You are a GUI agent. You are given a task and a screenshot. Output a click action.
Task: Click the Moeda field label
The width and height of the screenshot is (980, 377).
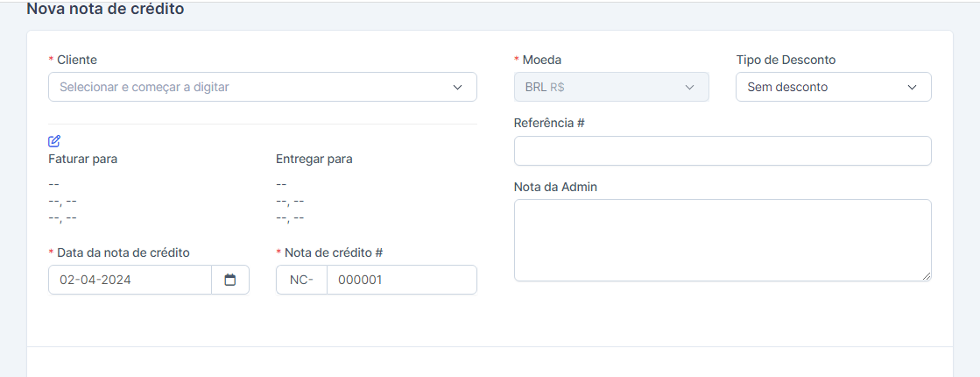(542, 60)
